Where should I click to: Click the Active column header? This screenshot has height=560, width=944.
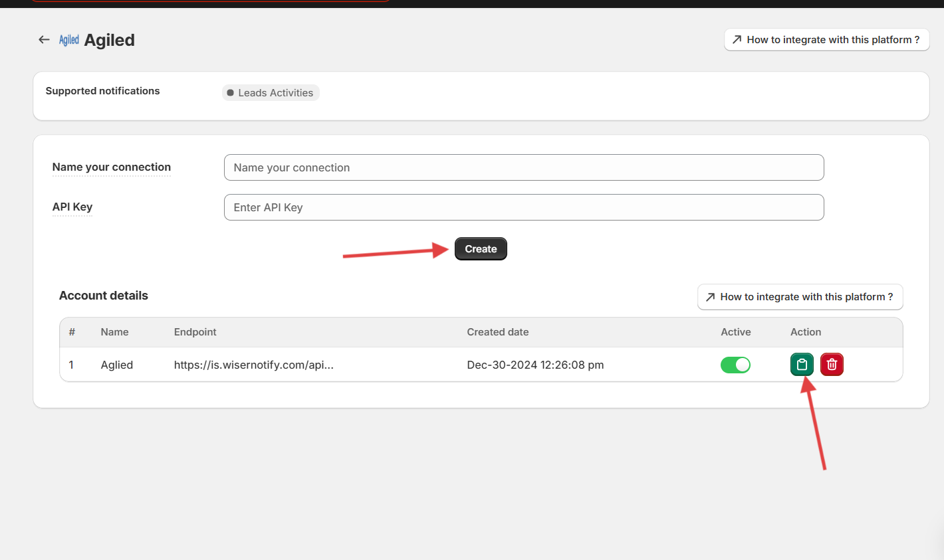tap(736, 332)
